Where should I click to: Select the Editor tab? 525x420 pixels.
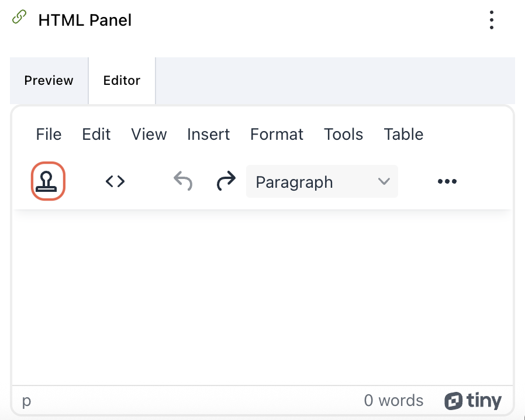coord(121,80)
